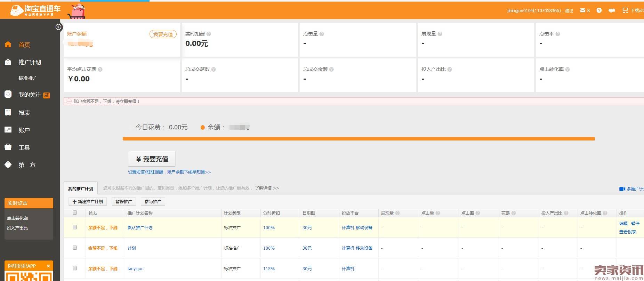Open the 了解详情 >> link
Image resolution: width=644 pixels, height=281 pixels.
[267, 188]
